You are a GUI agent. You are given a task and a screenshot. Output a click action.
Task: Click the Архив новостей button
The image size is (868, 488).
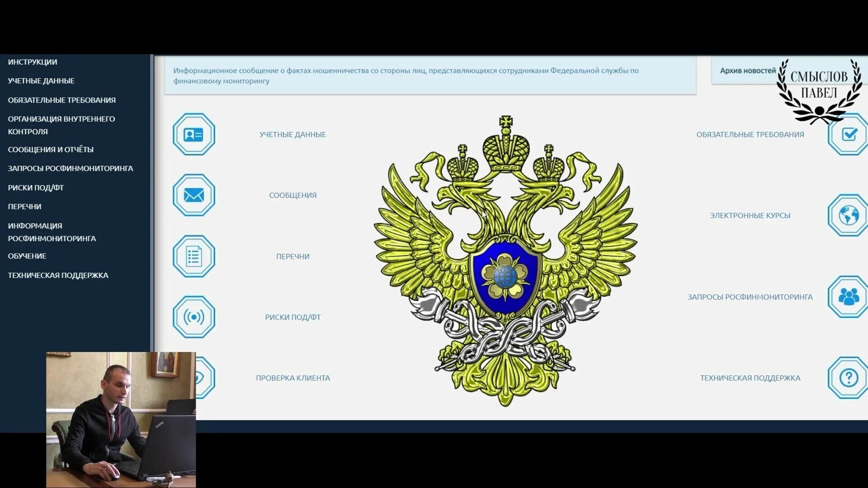coord(747,71)
